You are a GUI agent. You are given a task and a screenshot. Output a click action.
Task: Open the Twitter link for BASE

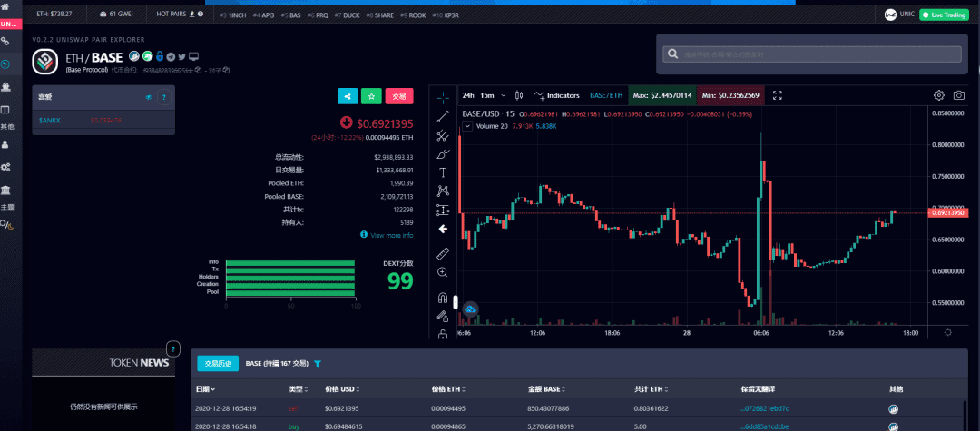point(181,57)
